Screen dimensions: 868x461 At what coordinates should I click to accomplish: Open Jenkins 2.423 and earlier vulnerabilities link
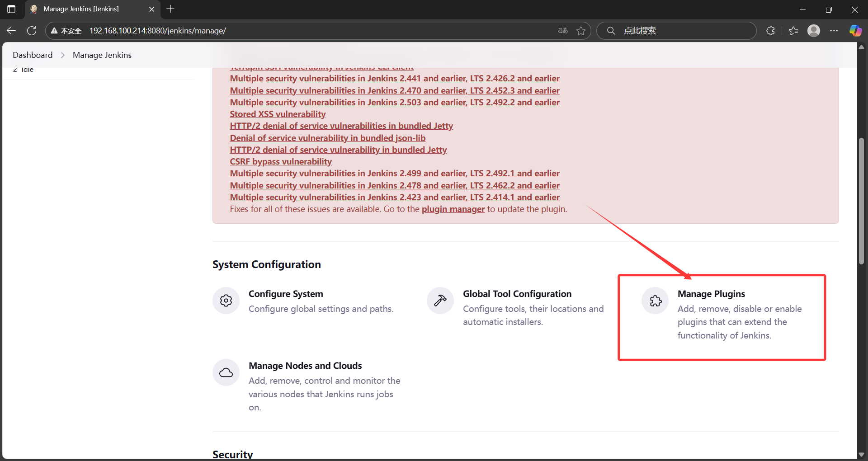click(x=395, y=197)
